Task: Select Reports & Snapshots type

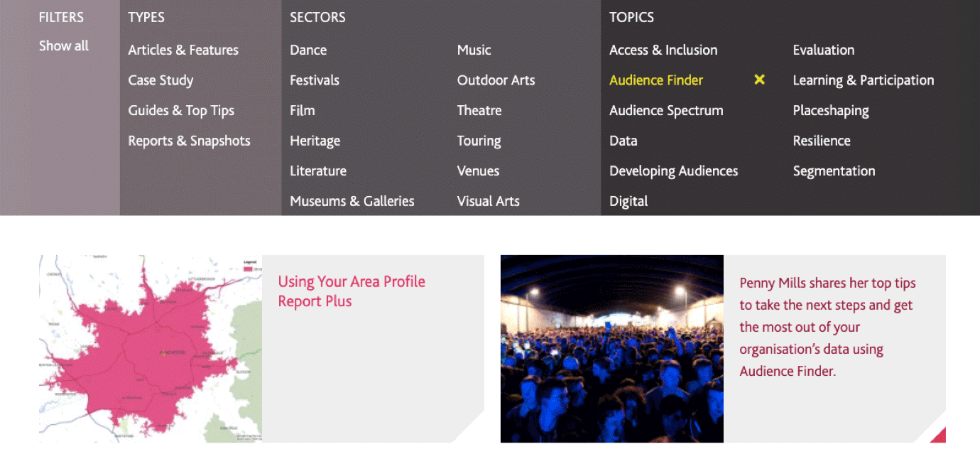Action: 189,141
